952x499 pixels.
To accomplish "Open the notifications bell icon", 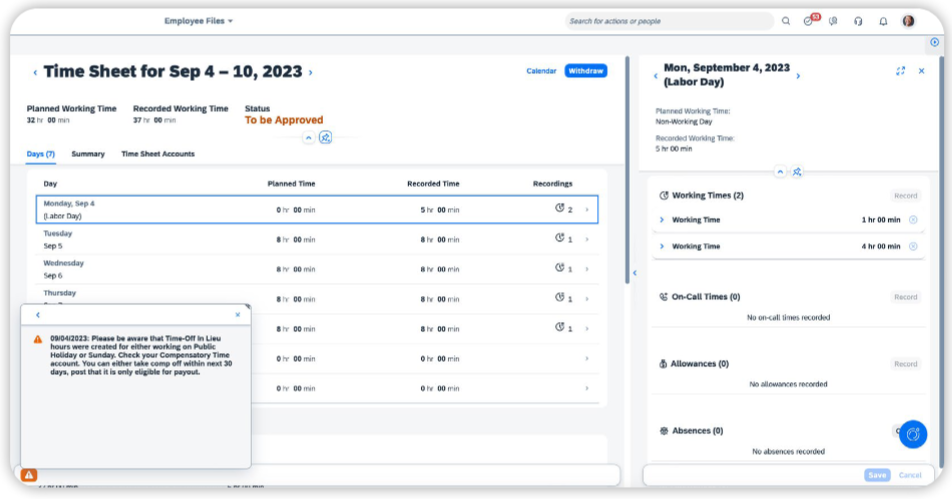I will tap(883, 21).
